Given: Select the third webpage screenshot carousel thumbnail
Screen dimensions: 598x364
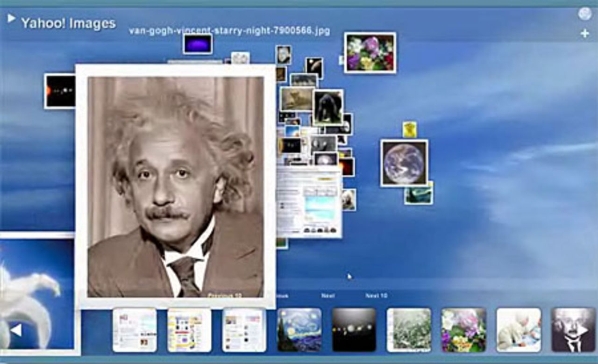Looking at the screenshot, I should click(x=244, y=329).
